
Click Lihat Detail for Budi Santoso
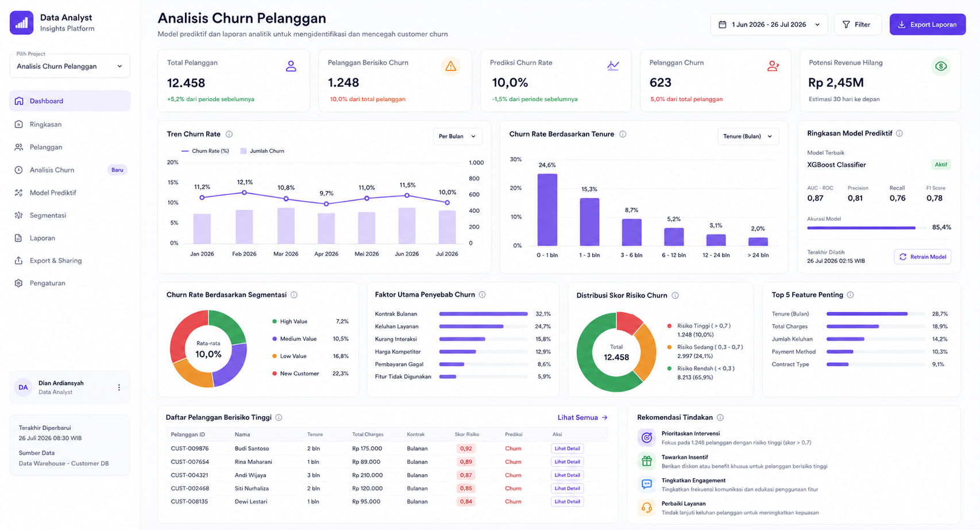(567, 448)
